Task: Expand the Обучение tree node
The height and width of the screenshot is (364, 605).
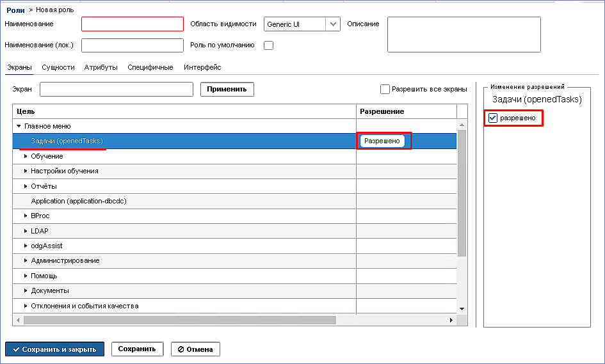Action: (x=26, y=156)
